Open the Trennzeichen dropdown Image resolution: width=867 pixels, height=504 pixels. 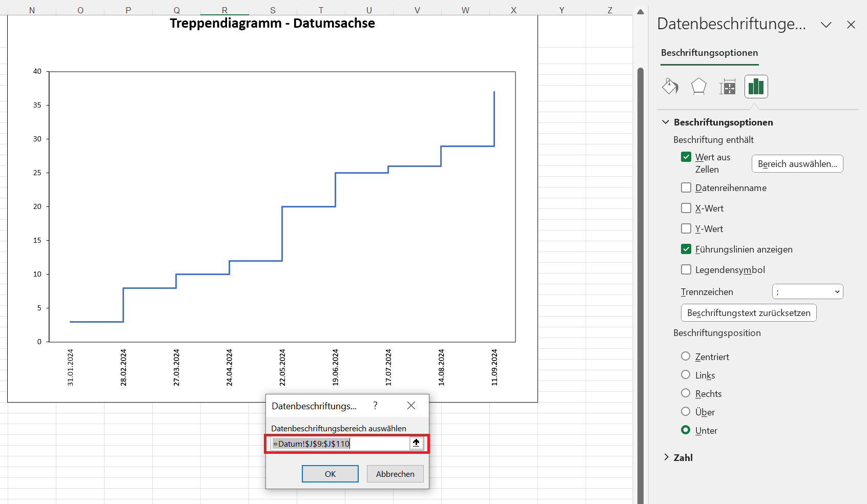pos(808,291)
